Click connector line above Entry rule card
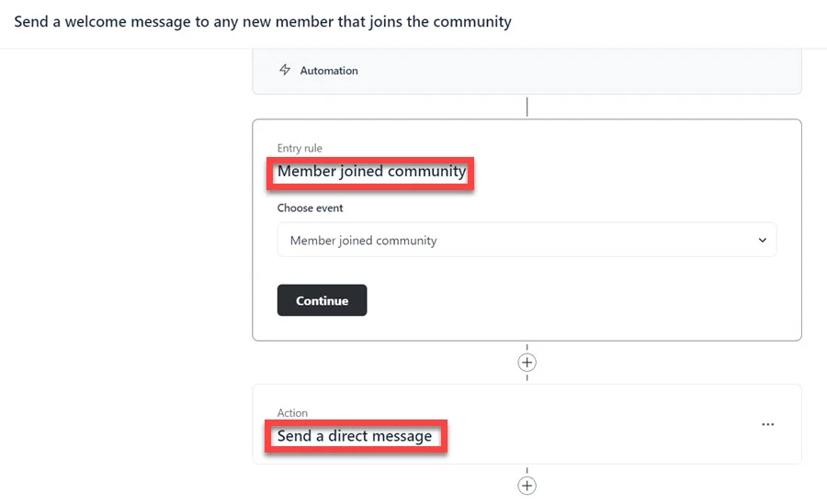The height and width of the screenshot is (504, 827). (527, 106)
